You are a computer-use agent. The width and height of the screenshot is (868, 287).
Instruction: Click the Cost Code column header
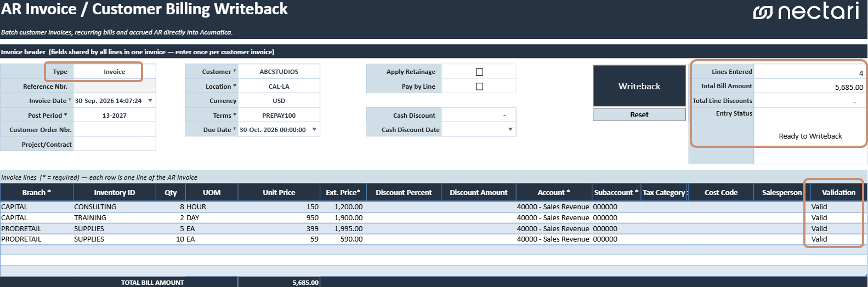pos(721,192)
